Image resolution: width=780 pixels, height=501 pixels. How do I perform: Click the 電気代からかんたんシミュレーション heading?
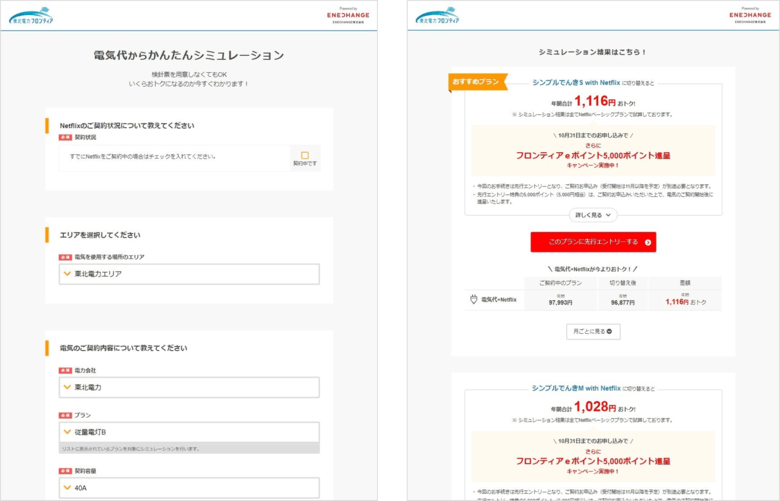pos(189,55)
